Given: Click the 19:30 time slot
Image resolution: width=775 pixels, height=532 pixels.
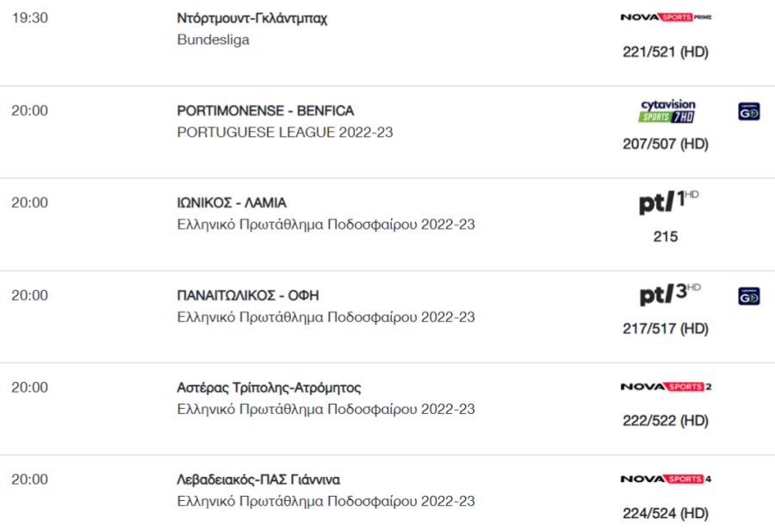Looking at the screenshot, I should click(29, 18).
